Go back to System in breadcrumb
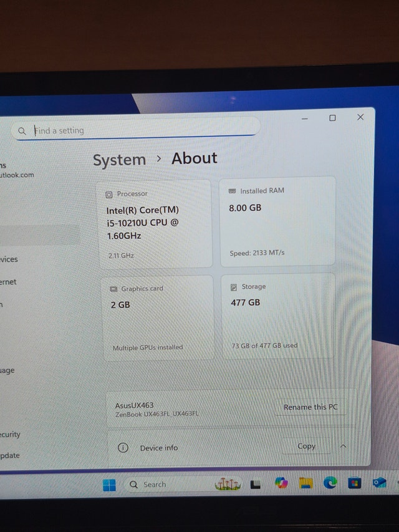 pyautogui.click(x=120, y=160)
